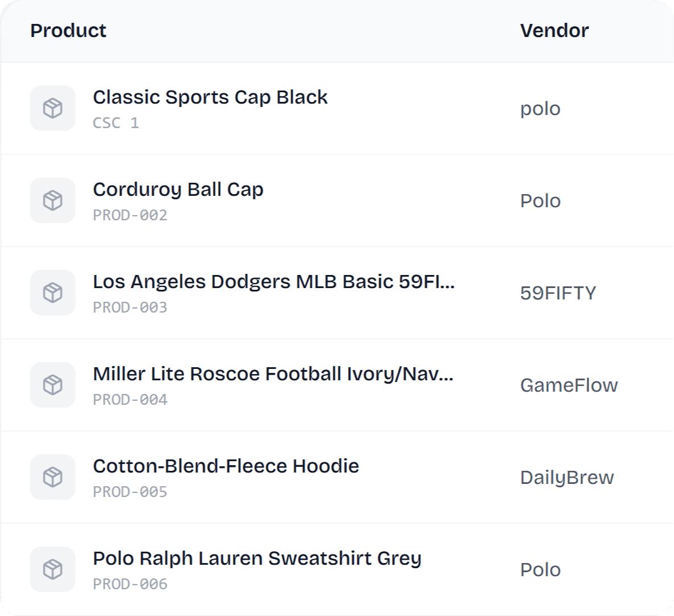The image size is (674, 616).
Task: Click the PROD-002 product code
Action: pyautogui.click(x=130, y=215)
